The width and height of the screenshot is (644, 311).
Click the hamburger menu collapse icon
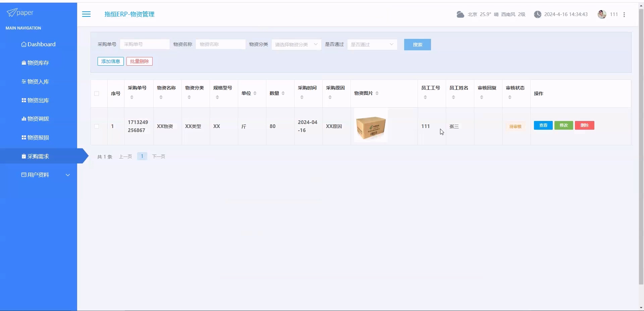[86, 14]
